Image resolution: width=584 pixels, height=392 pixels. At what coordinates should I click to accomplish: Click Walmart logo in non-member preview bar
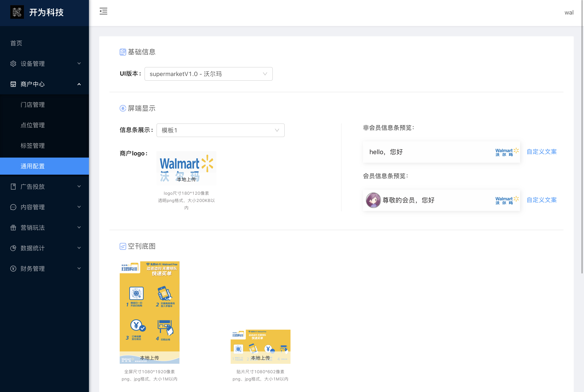[x=507, y=152]
